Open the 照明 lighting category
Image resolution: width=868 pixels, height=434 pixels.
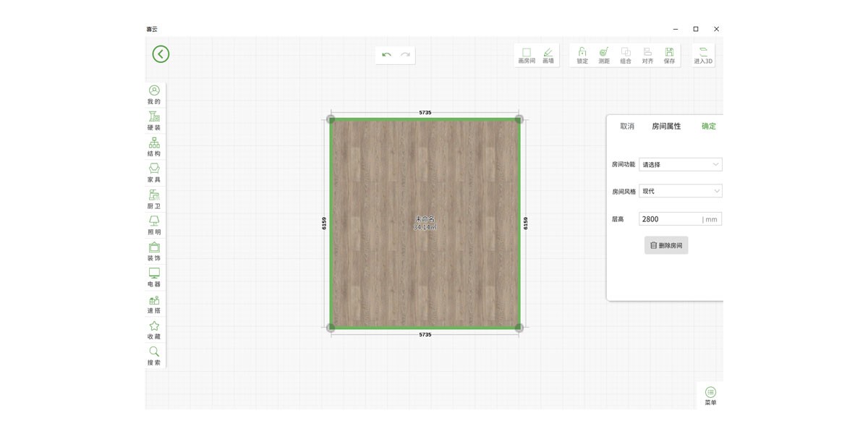tap(154, 225)
